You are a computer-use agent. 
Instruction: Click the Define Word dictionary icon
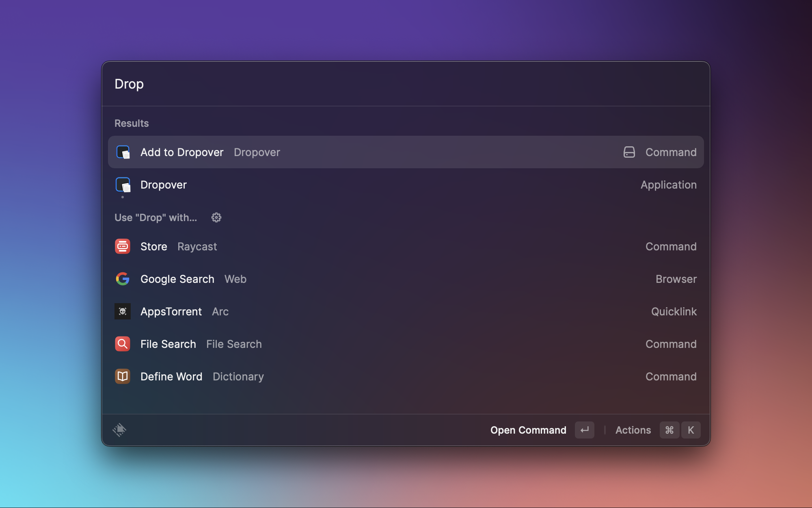tap(123, 376)
